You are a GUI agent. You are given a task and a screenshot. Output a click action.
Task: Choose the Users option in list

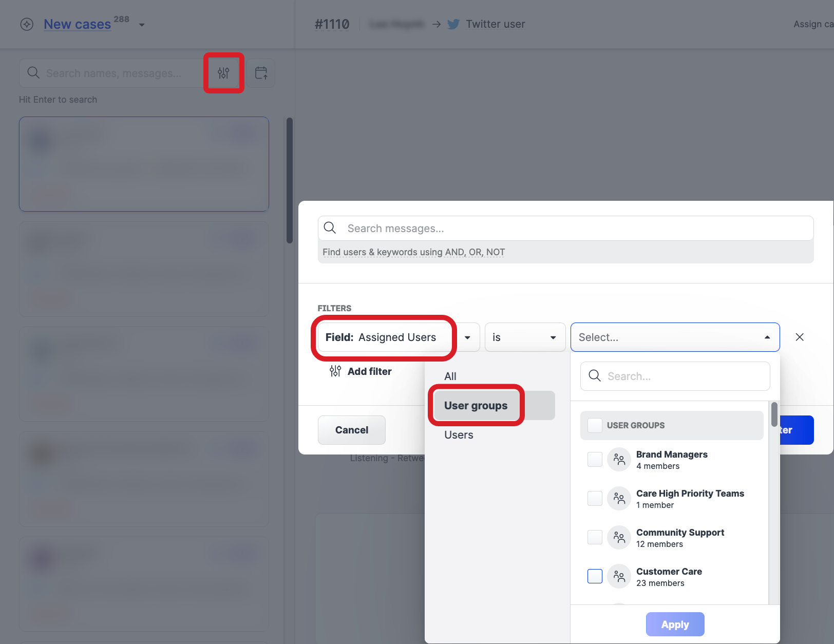tap(459, 434)
